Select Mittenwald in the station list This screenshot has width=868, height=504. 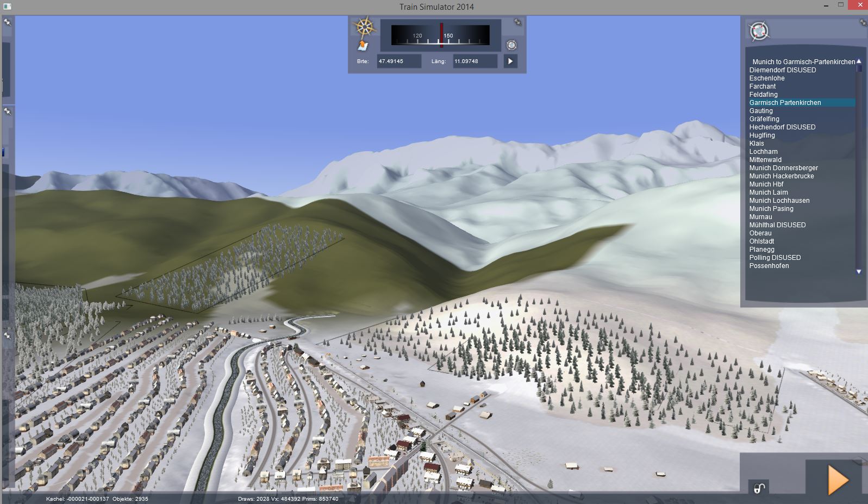coord(765,160)
